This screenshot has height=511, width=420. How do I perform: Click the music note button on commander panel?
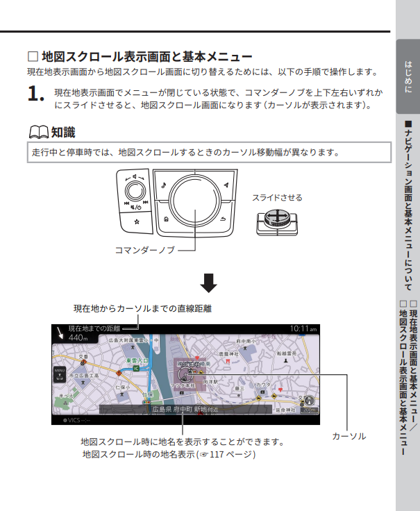164,185
